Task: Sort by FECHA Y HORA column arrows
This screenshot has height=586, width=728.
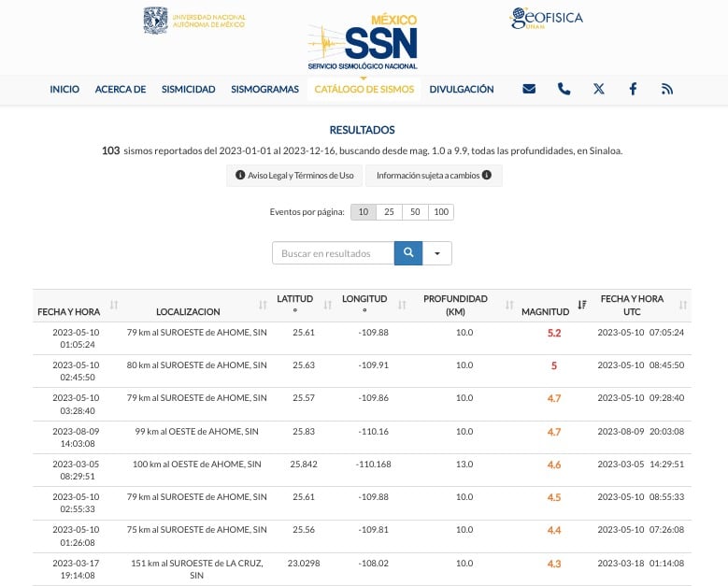Action: [114, 305]
